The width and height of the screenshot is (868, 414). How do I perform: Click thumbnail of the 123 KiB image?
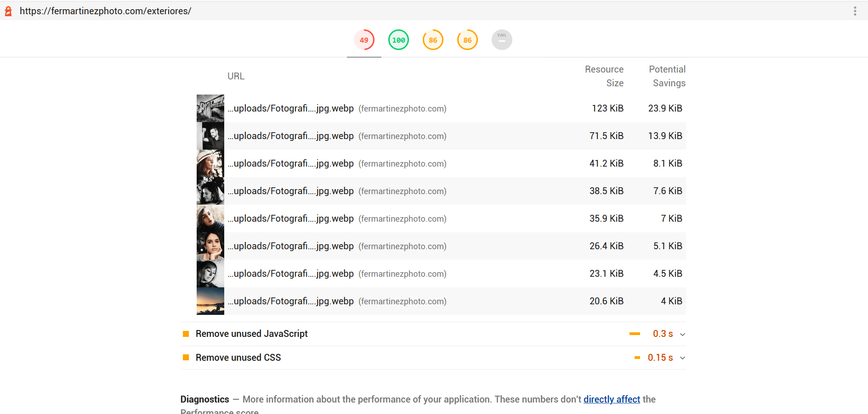[210, 108]
